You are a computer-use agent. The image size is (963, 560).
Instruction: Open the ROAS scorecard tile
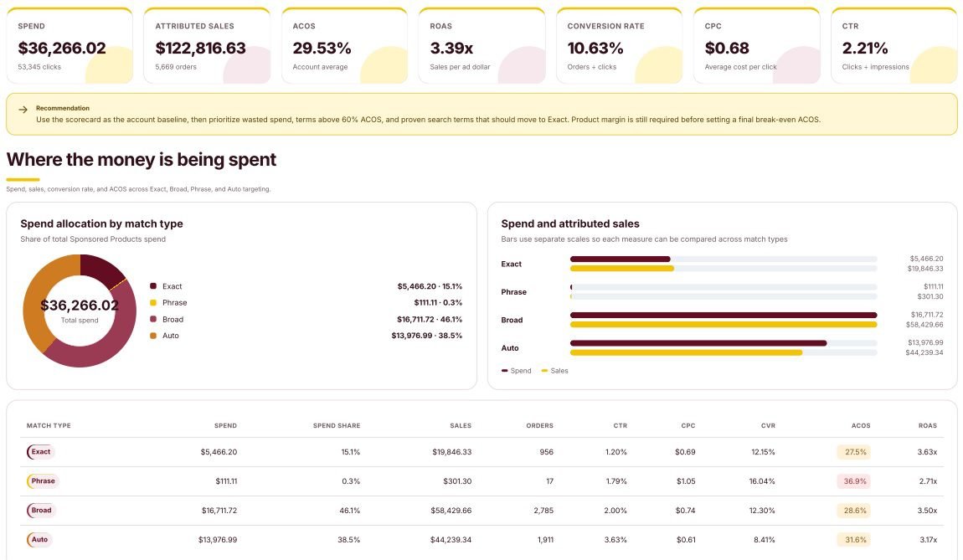pyautogui.click(x=482, y=45)
